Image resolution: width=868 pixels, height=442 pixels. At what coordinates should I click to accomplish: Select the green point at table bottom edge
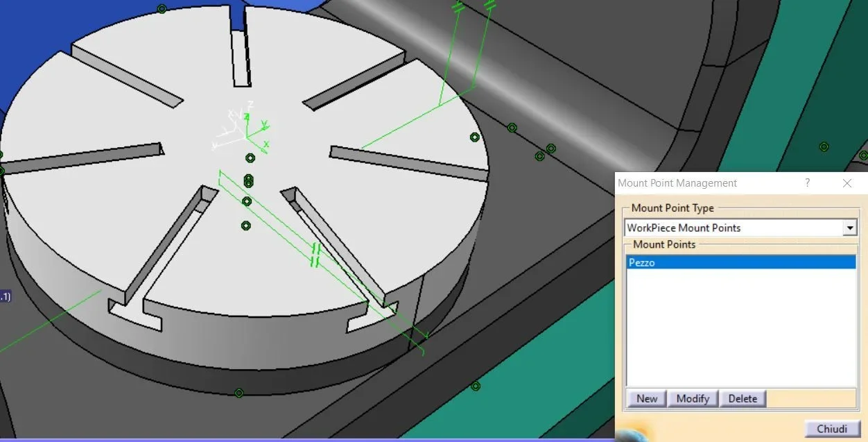(x=238, y=393)
